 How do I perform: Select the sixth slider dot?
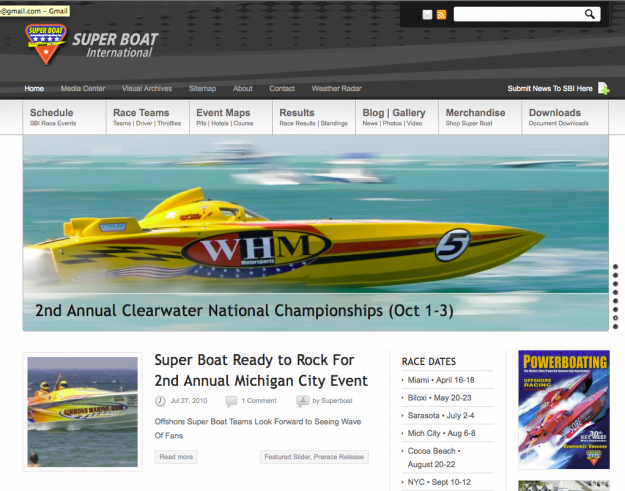point(615,309)
